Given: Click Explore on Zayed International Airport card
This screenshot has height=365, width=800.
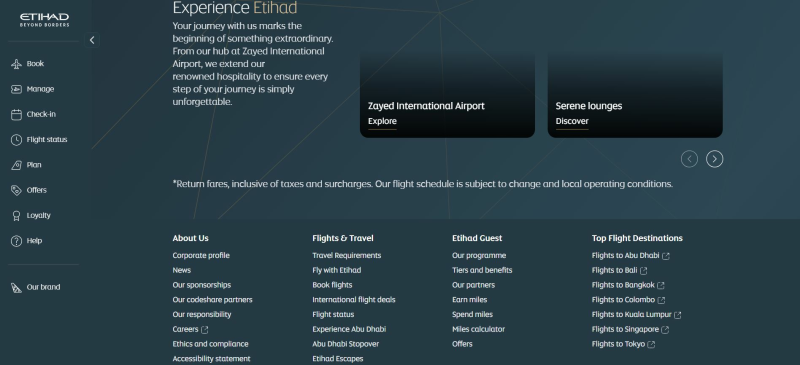Looking at the screenshot, I should pyautogui.click(x=382, y=121).
